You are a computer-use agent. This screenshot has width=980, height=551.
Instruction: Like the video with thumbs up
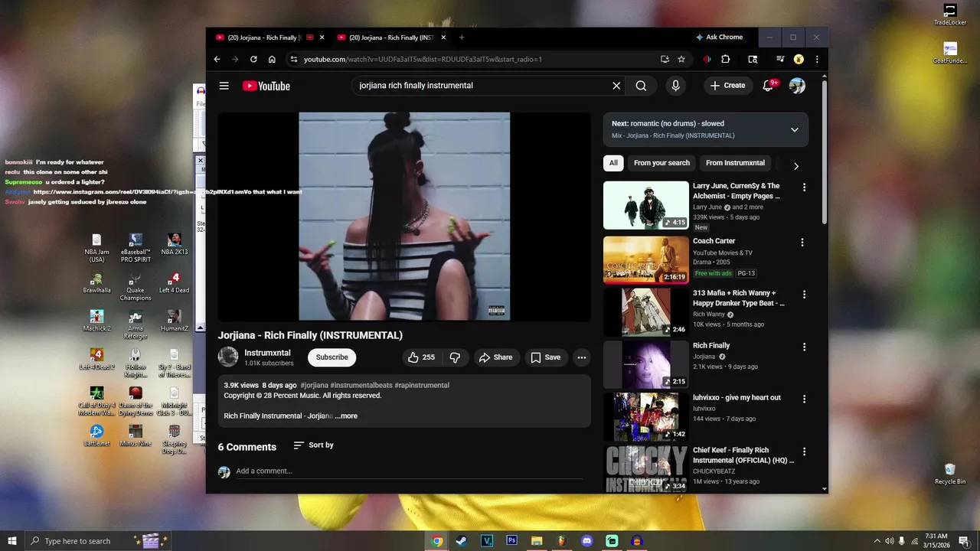(422, 357)
